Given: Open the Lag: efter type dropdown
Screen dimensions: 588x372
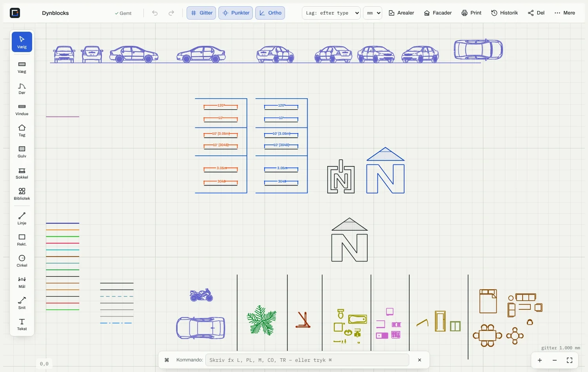Looking at the screenshot, I should click(x=331, y=13).
